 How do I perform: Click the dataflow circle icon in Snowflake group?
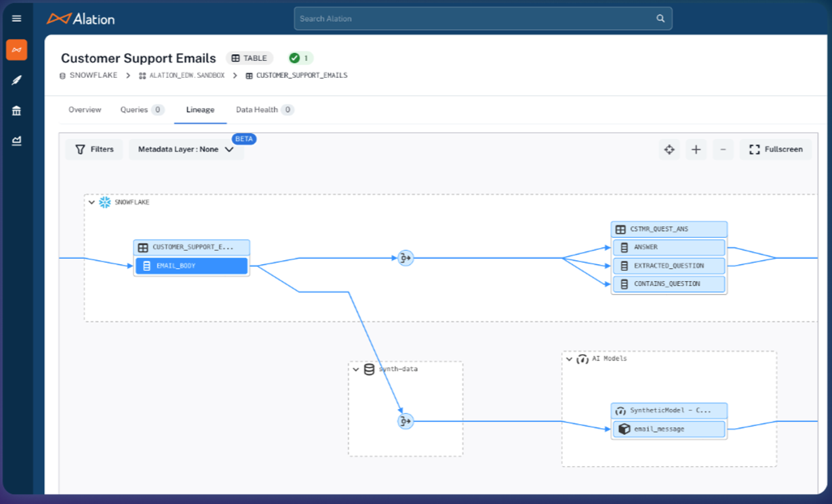point(405,258)
